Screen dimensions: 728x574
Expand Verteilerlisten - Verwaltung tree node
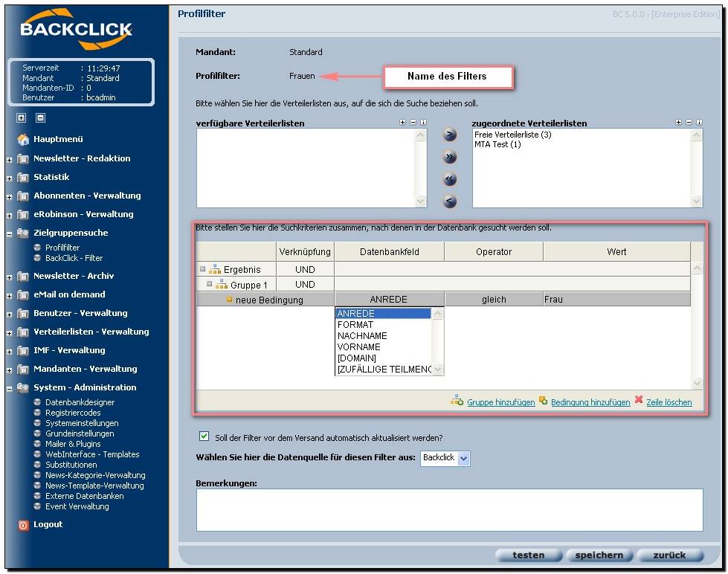[9, 333]
